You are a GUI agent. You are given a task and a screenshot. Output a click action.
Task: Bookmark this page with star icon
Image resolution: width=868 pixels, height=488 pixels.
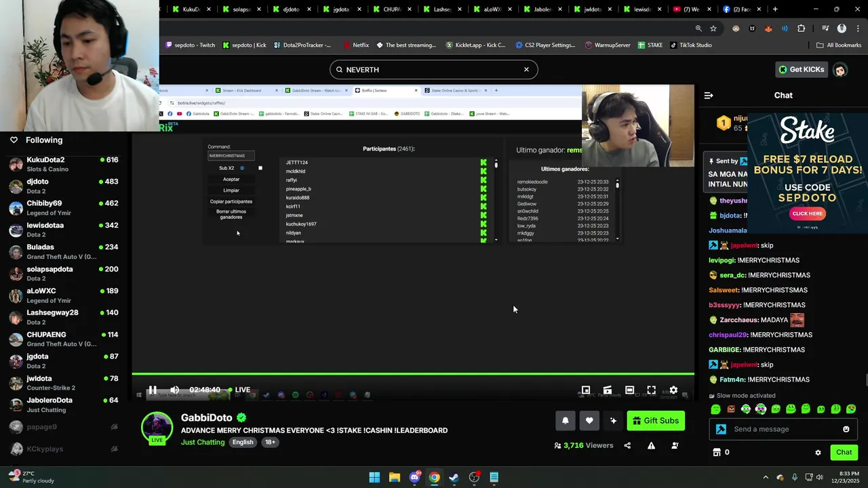click(x=713, y=28)
